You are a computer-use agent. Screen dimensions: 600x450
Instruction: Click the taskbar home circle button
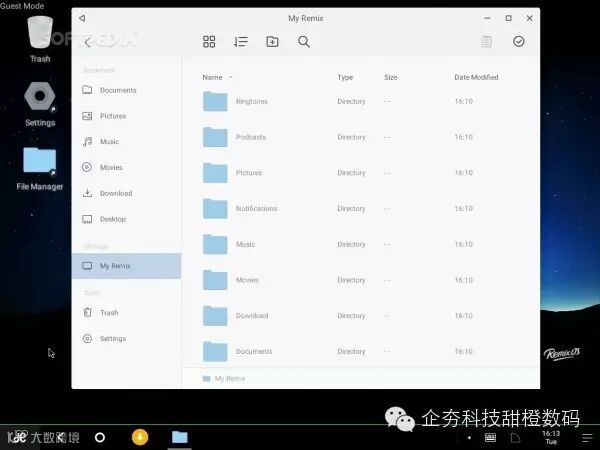pos(100,437)
